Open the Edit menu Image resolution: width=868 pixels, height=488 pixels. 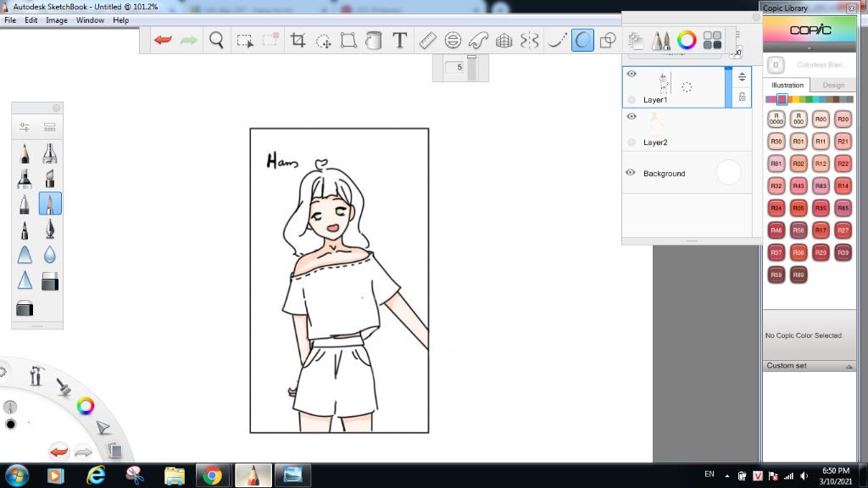[x=31, y=20]
